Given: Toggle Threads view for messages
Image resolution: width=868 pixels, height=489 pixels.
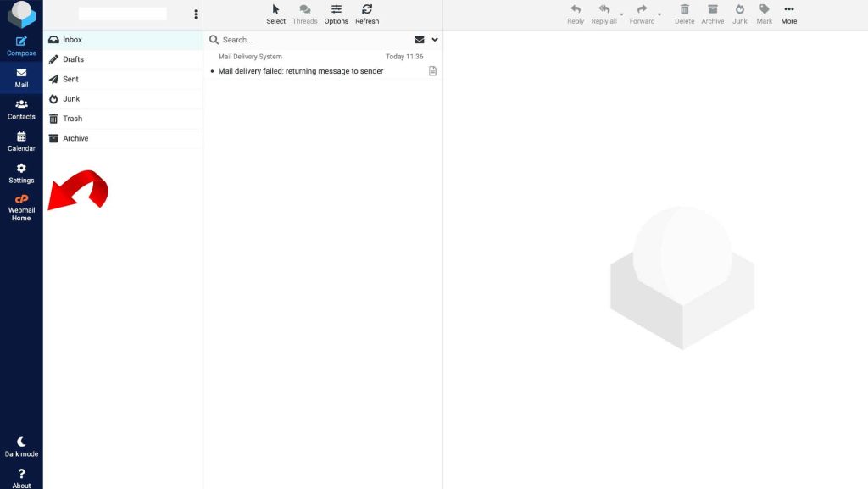Looking at the screenshot, I should (x=304, y=14).
